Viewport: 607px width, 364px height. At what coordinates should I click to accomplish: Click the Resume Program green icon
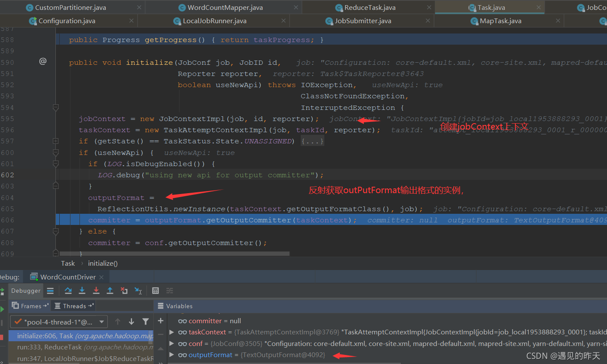pos(2,309)
